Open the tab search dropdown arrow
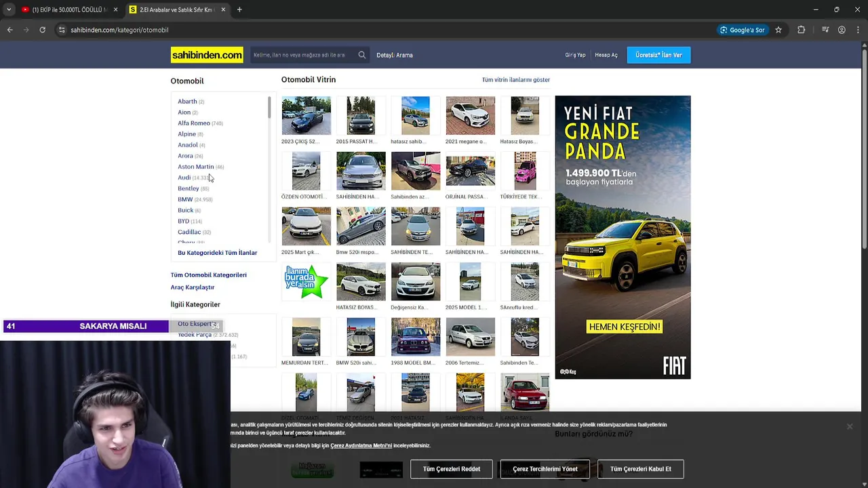The image size is (868, 488). [x=9, y=9]
